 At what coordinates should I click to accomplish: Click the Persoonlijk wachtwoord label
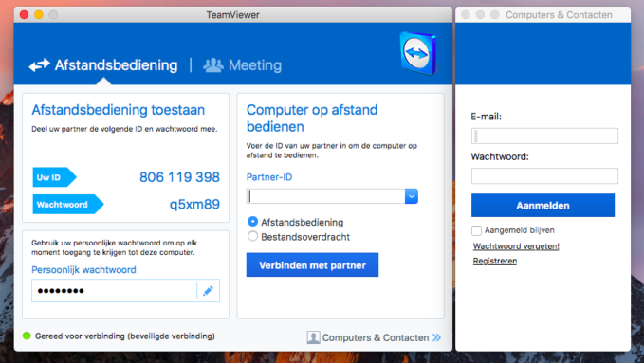(x=83, y=270)
